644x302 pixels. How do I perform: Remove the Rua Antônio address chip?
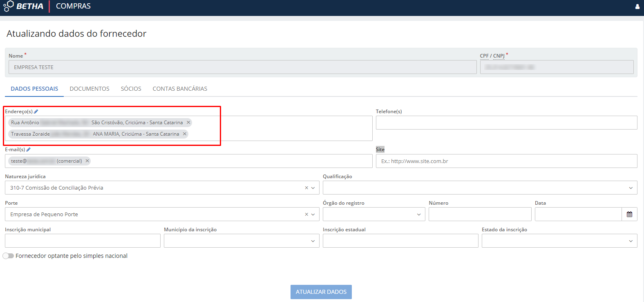188,123
